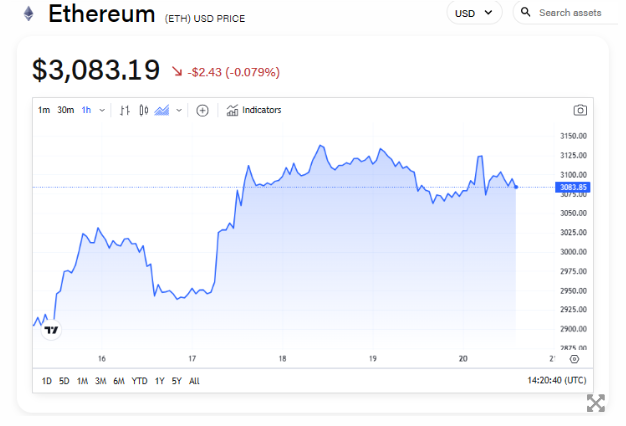Take a chart snapshot with camera icon
This screenshot has height=426, width=626.
coord(579,110)
